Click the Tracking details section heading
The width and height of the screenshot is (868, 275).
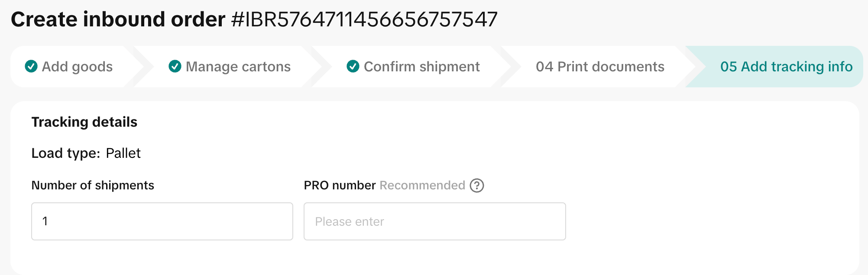pyautogui.click(x=84, y=122)
